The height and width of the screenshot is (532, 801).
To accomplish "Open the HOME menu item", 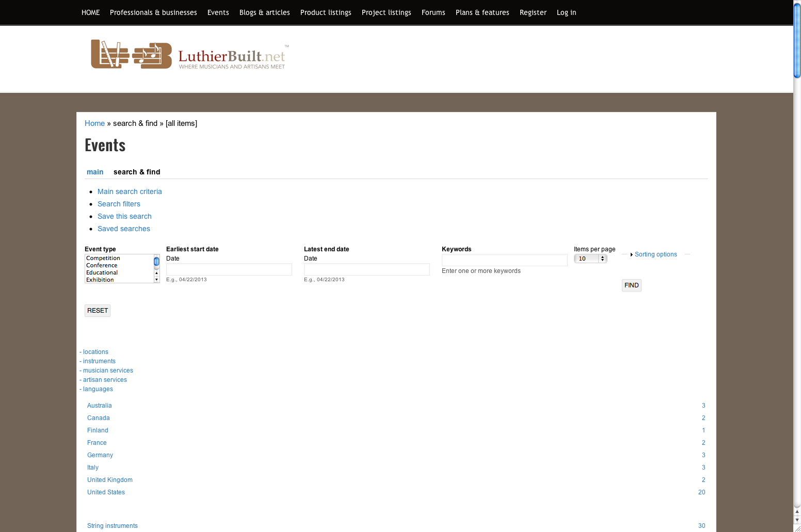I will [90, 12].
